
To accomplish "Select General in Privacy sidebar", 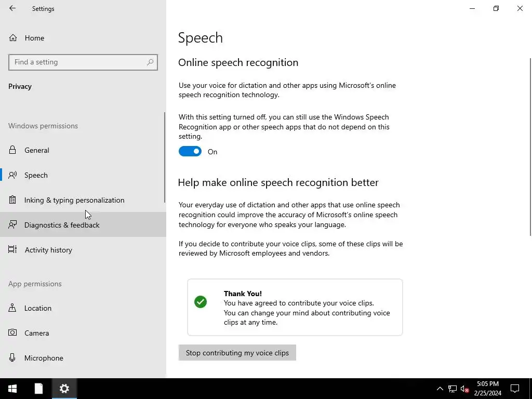I will (83, 150).
